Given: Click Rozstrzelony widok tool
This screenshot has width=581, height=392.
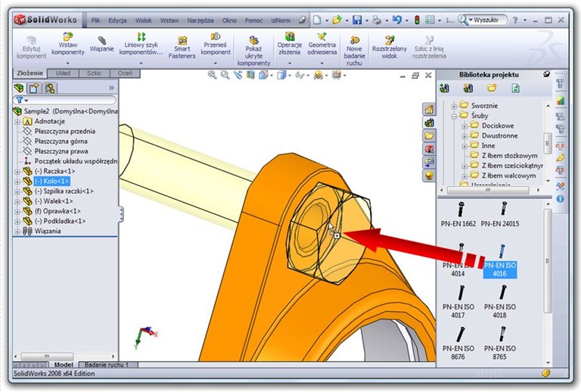Looking at the screenshot, I should (389, 47).
